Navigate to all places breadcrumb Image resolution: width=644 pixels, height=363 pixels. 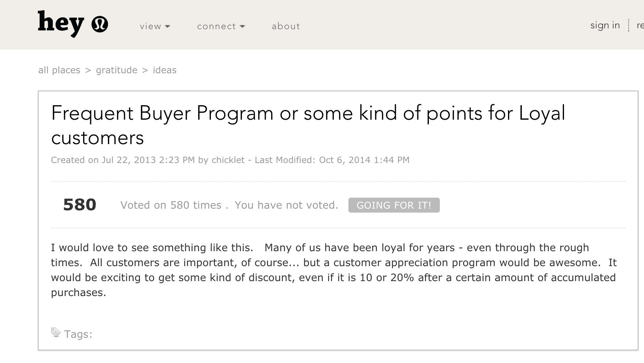(x=59, y=70)
